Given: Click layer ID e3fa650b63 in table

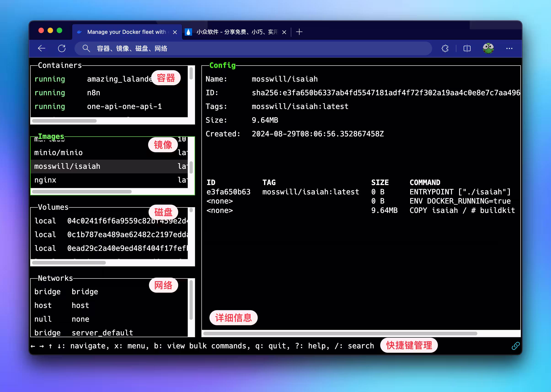Looking at the screenshot, I should click(x=229, y=192).
